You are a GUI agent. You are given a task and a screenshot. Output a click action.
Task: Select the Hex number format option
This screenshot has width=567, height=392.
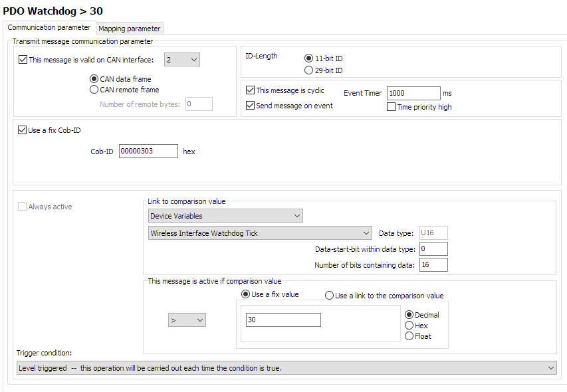[409, 326]
